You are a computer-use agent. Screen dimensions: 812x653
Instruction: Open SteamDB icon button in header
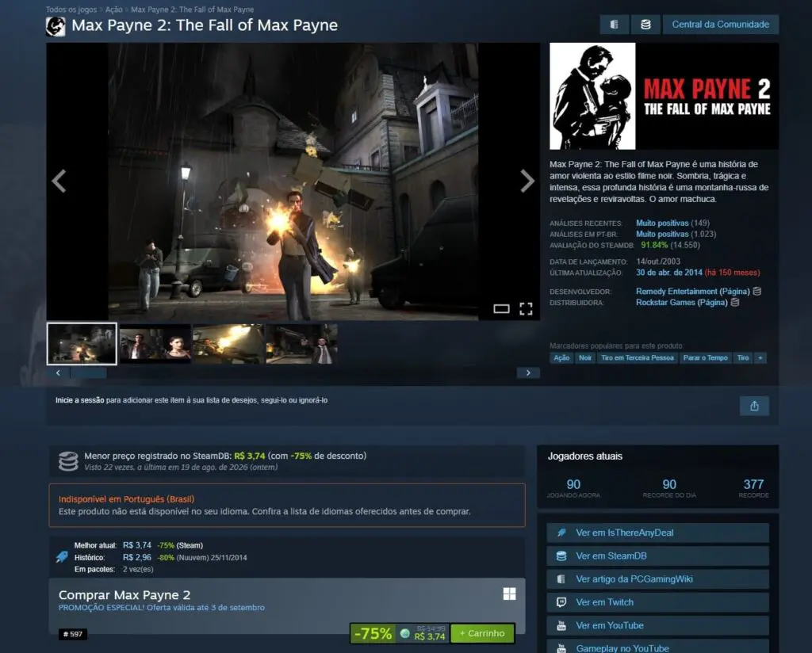click(645, 25)
